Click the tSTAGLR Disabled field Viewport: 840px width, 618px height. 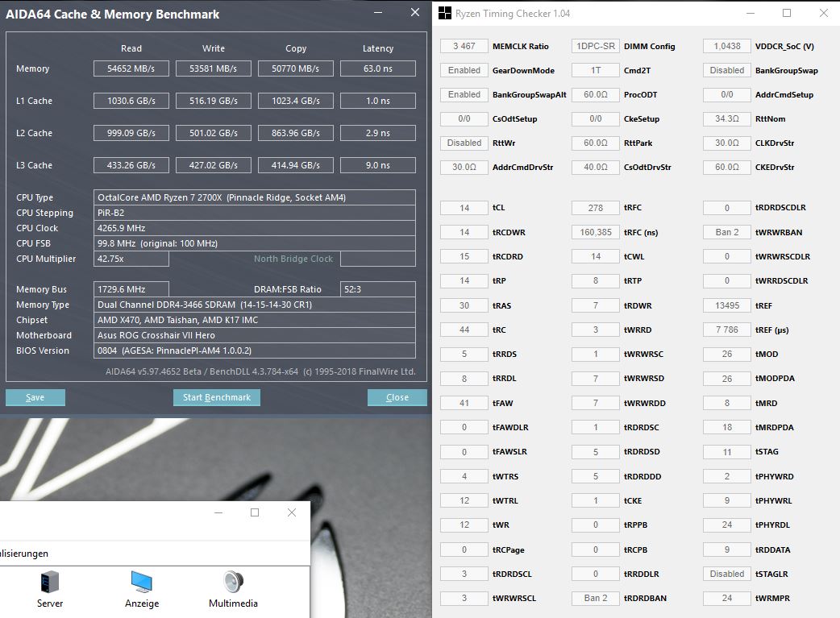pos(727,574)
